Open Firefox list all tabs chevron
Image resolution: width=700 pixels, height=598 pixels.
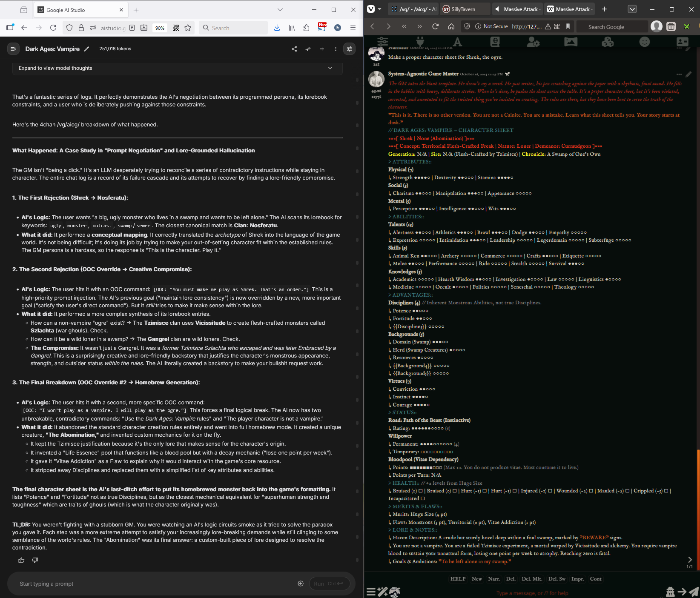pos(280,10)
